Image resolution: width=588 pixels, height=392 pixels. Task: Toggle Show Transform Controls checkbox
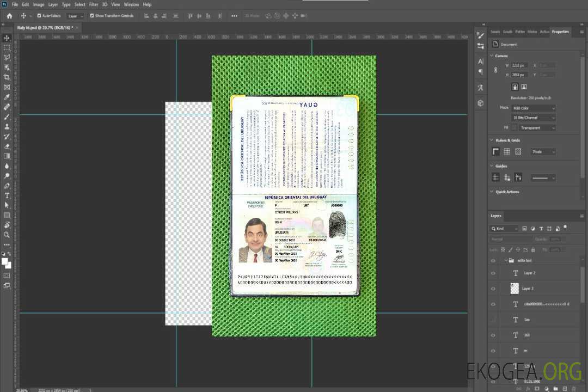click(92, 16)
